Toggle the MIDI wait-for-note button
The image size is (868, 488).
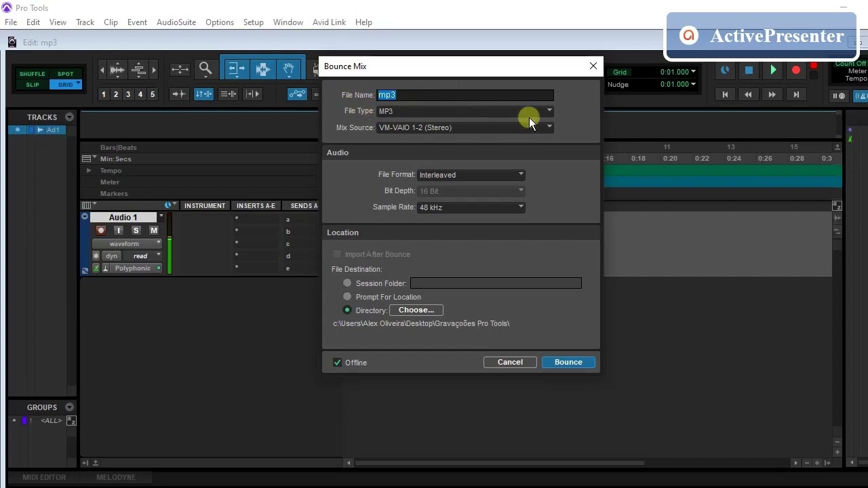839,96
